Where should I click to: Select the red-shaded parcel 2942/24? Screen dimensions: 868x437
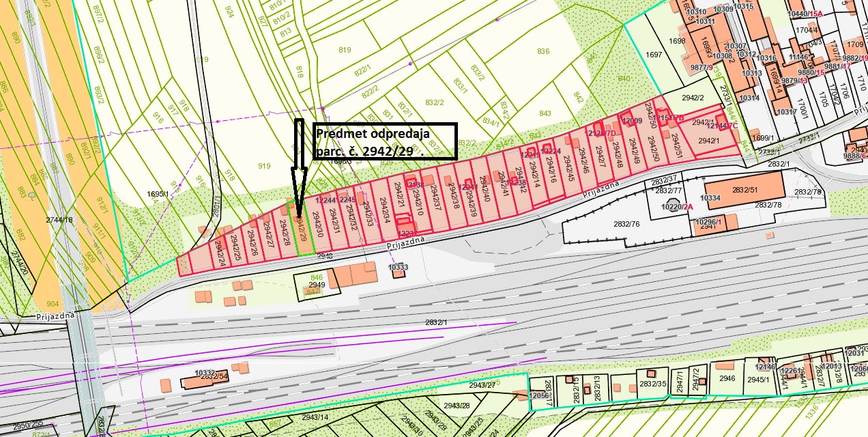point(219,254)
